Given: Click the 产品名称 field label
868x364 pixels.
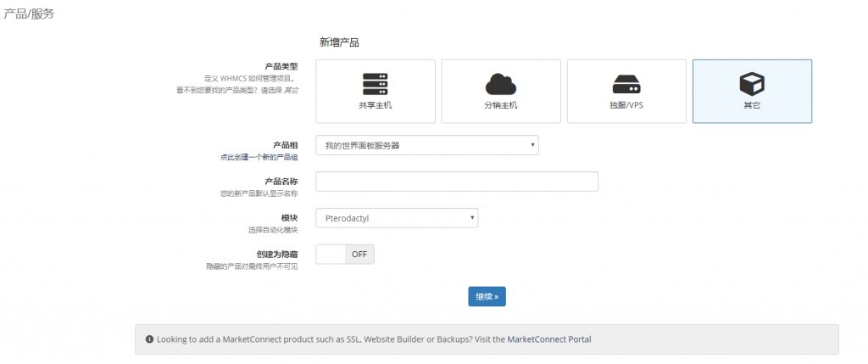Looking at the screenshot, I should 281,182.
